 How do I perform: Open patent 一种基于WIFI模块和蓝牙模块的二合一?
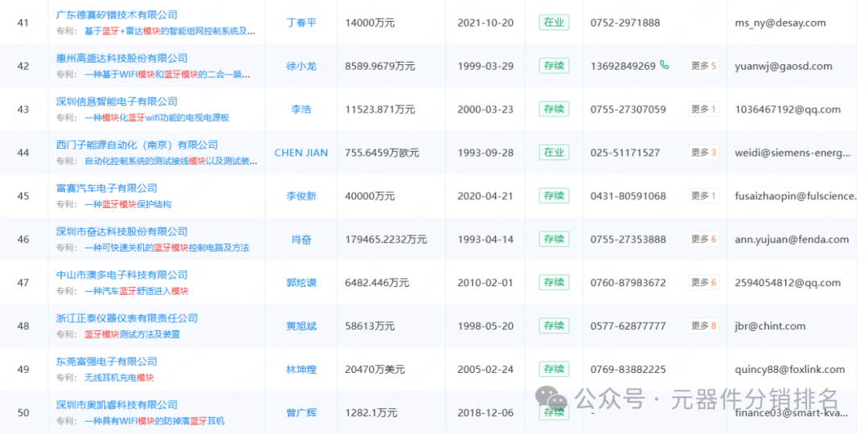tap(167, 75)
